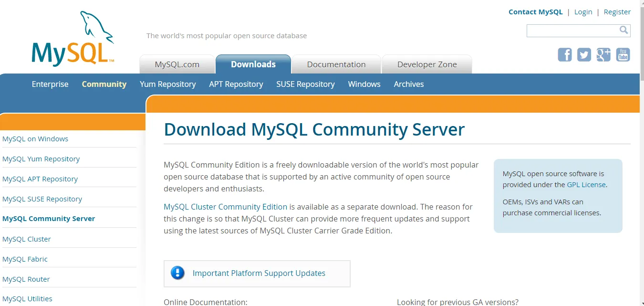Open the Documentation tab
Screen dimensions: 644x306
(x=336, y=64)
